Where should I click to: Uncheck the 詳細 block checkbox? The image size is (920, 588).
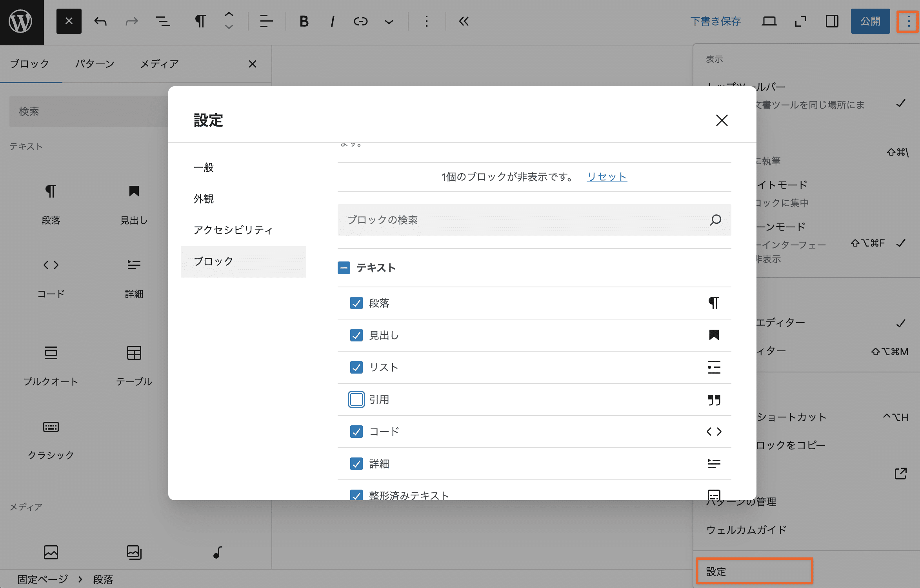point(356,464)
